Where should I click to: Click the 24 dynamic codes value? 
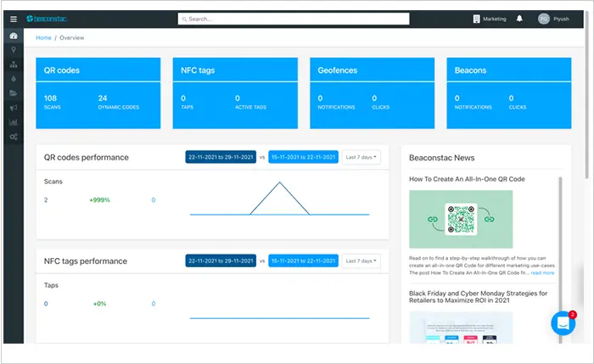pos(103,98)
